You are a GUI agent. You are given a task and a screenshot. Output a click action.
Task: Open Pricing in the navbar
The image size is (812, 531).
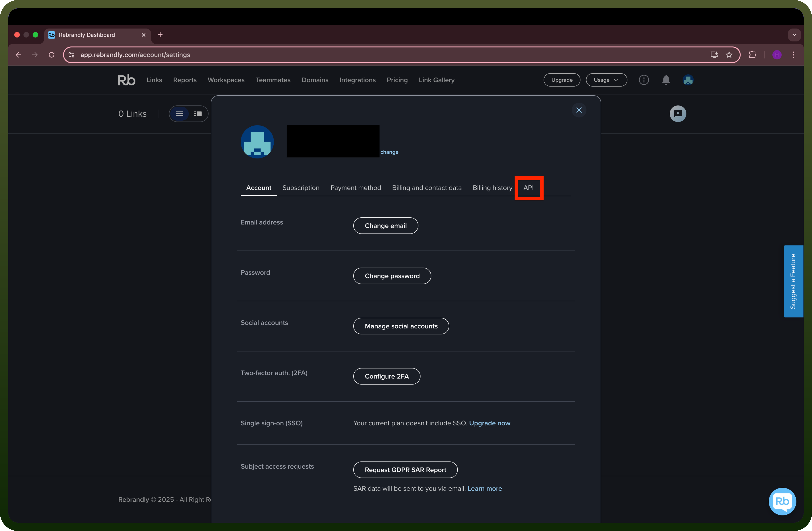point(397,80)
